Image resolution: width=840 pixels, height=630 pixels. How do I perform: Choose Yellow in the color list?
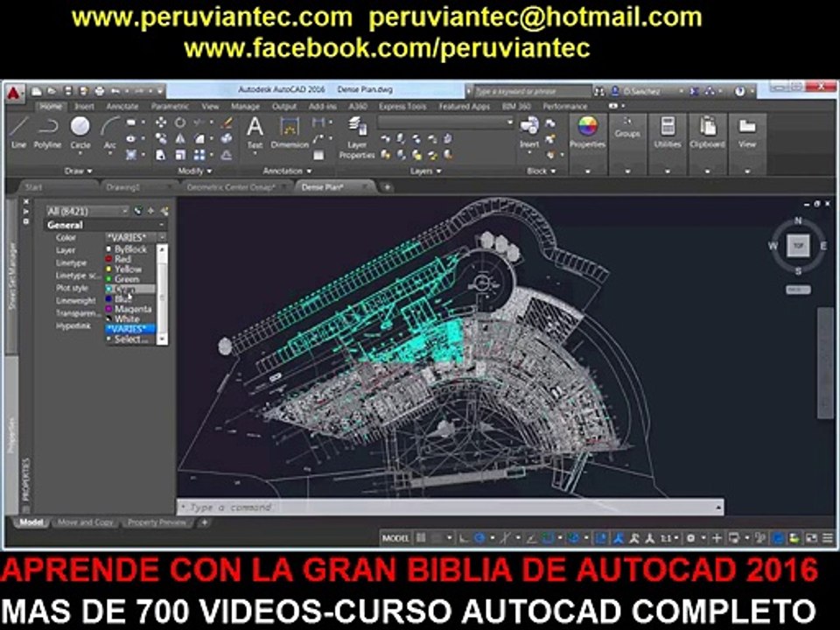(130, 269)
